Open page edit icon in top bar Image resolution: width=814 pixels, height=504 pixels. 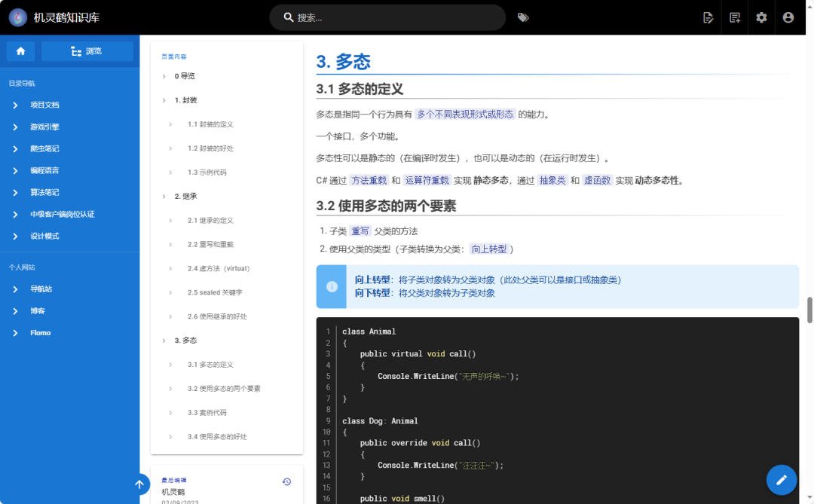click(x=708, y=17)
